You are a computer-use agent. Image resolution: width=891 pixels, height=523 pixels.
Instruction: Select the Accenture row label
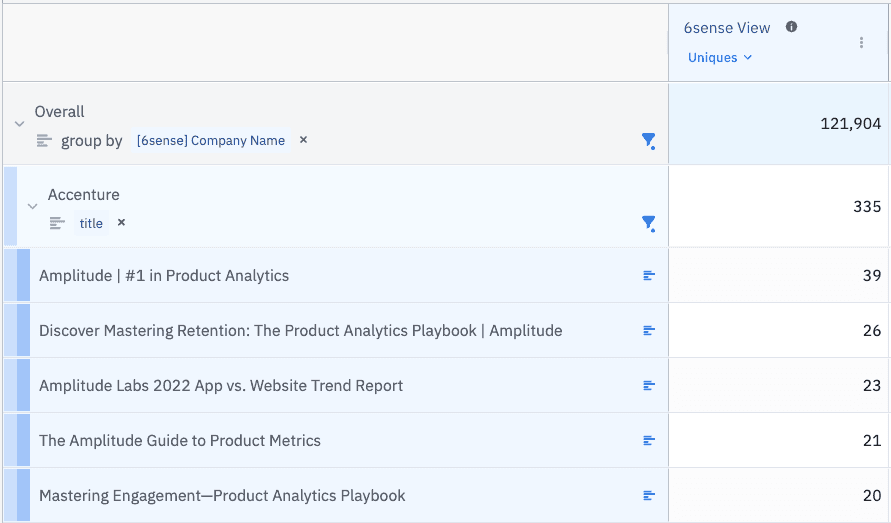[x=84, y=194]
